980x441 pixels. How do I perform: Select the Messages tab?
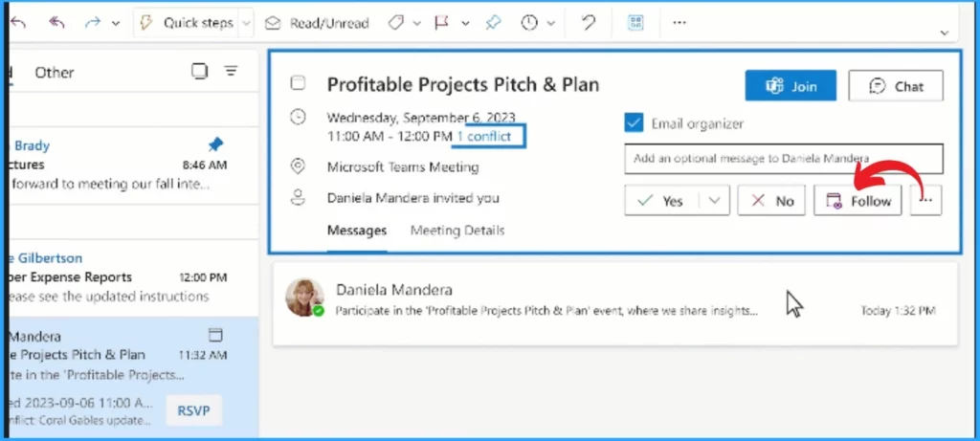(x=357, y=231)
